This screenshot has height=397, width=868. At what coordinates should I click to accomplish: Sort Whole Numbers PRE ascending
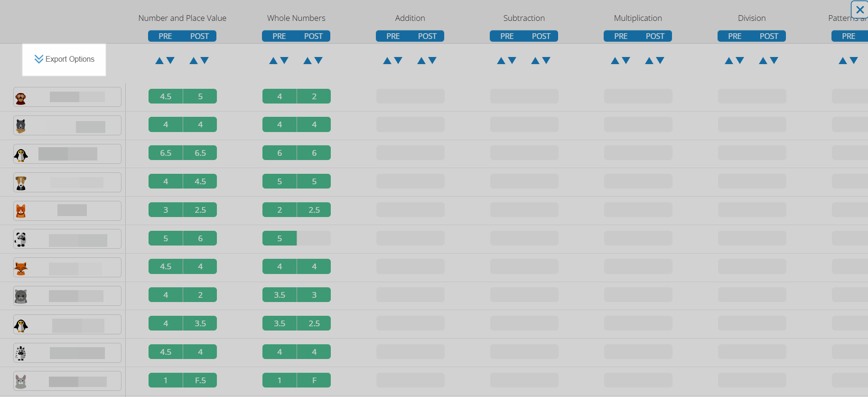tap(273, 60)
